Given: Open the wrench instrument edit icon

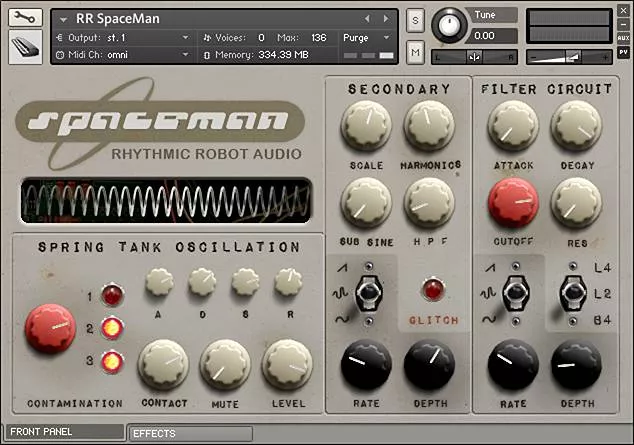Looking at the screenshot, I should [25, 18].
